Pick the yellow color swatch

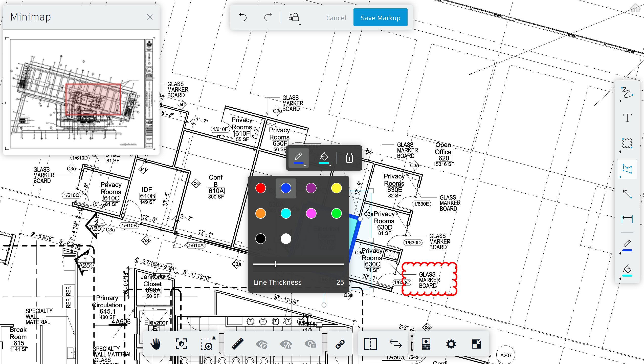(337, 188)
